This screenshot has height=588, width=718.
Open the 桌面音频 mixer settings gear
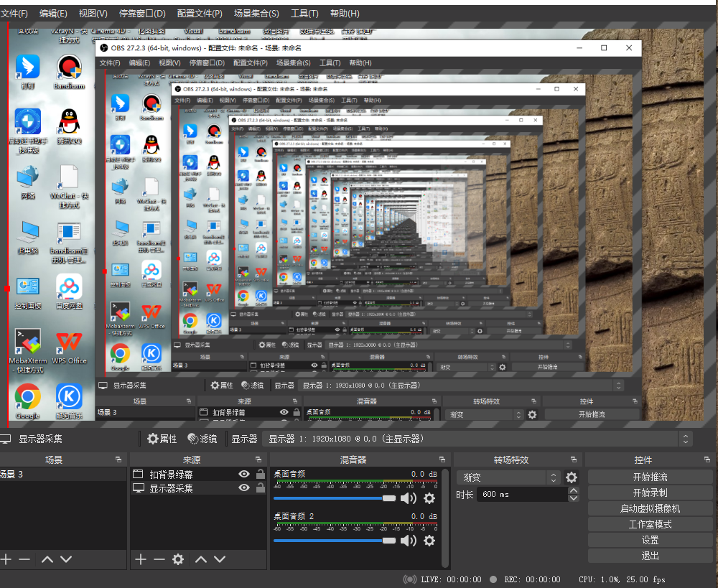(429, 498)
